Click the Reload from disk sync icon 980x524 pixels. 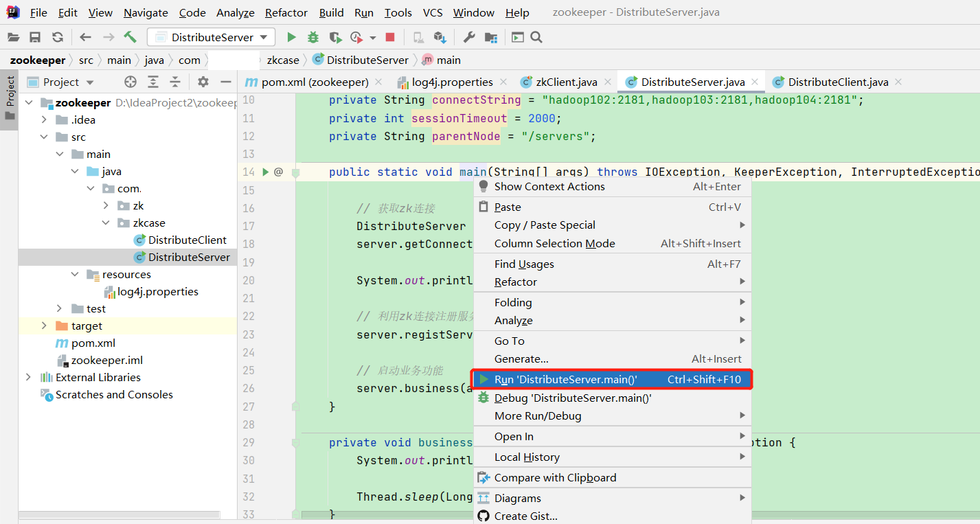pyautogui.click(x=58, y=37)
